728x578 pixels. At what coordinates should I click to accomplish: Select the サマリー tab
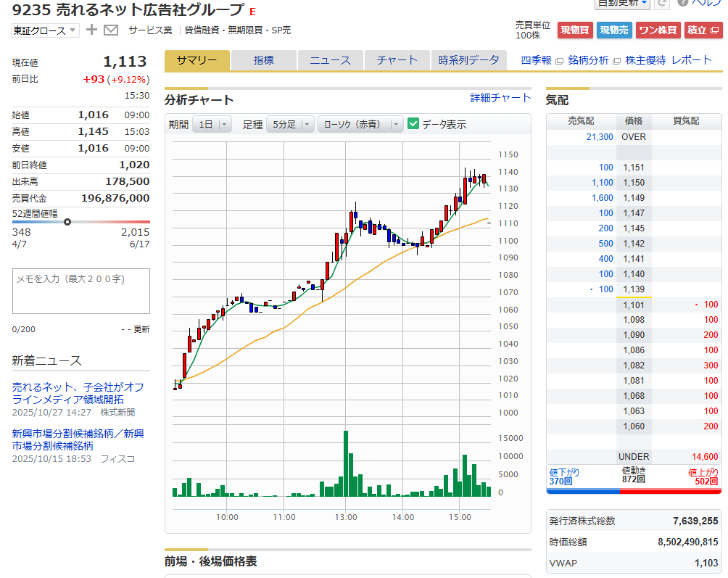tap(197, 60)
